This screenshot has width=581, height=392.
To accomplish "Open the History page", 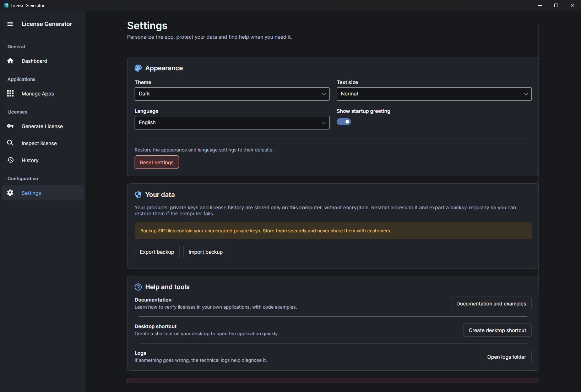I will click(x=43, y=160).
